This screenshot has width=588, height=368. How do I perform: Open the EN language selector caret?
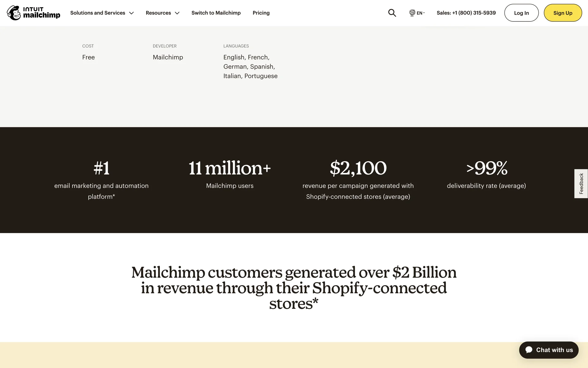pyautogui.click(x=424, y=13)
